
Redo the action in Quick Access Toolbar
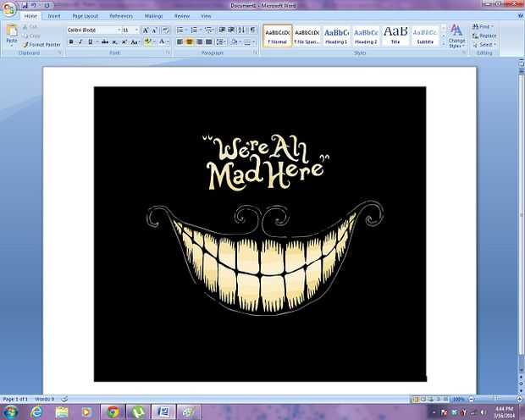pyautogui.click(x=47, y=5)
